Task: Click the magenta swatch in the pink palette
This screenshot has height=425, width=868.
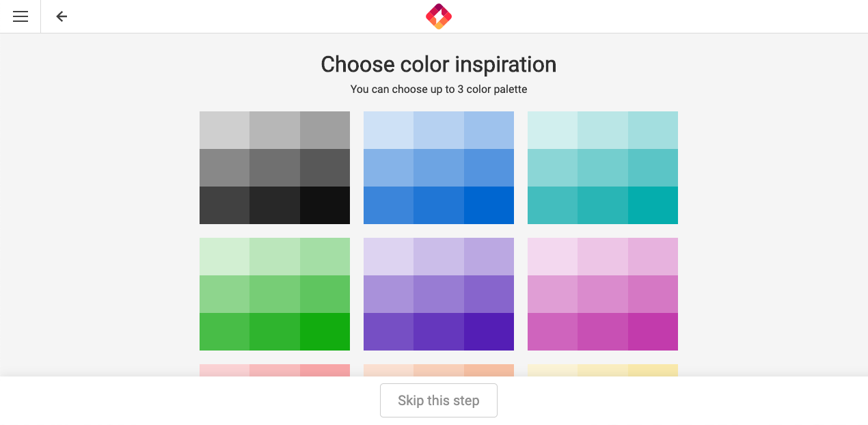Action: pyautogui.click(x=653, y=331)
